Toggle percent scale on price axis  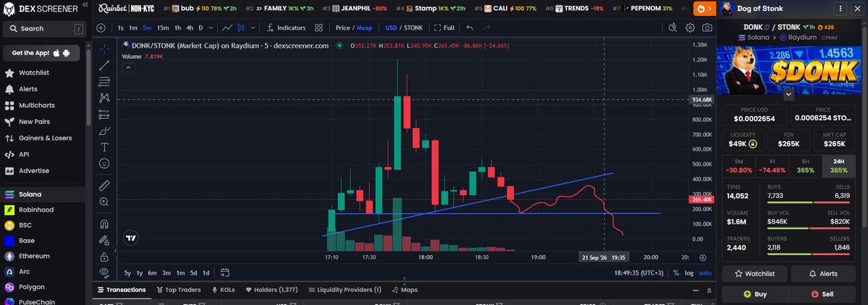[676, 273]
